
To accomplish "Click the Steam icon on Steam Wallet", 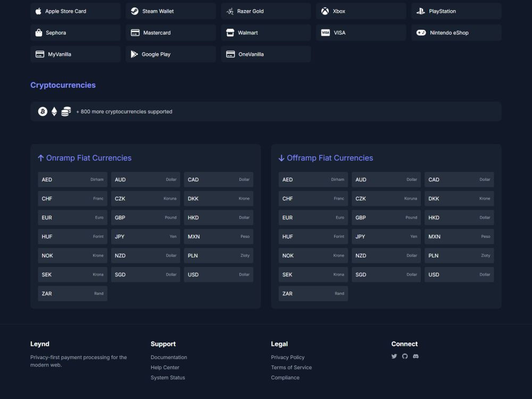I will [x=135, y=11].
